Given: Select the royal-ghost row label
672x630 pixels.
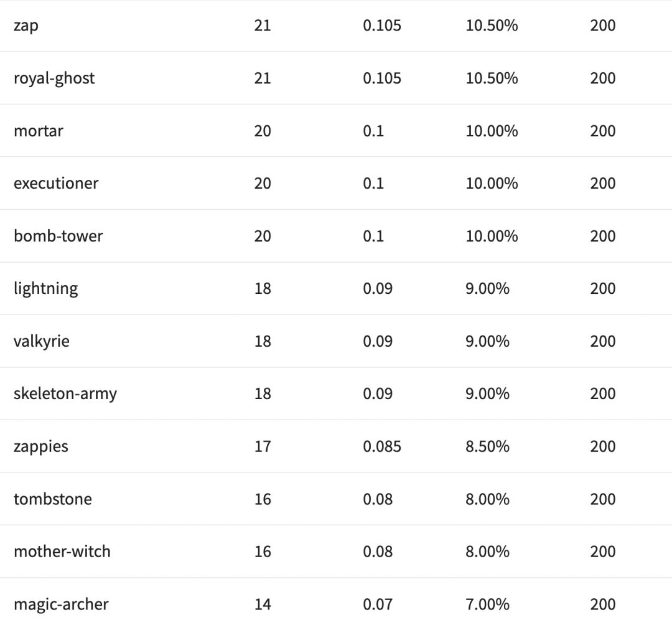Looking at the screenshot, I should (54, 78).
